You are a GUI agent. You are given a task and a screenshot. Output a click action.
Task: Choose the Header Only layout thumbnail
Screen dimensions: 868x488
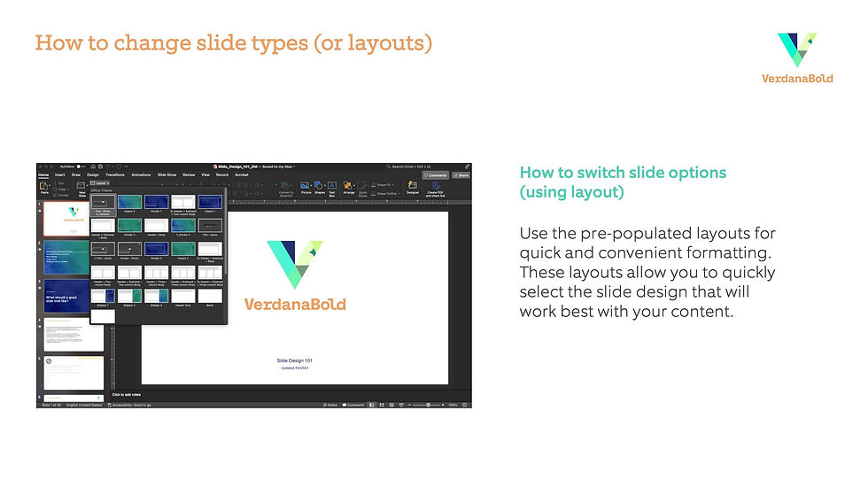[x=182, y=298]
